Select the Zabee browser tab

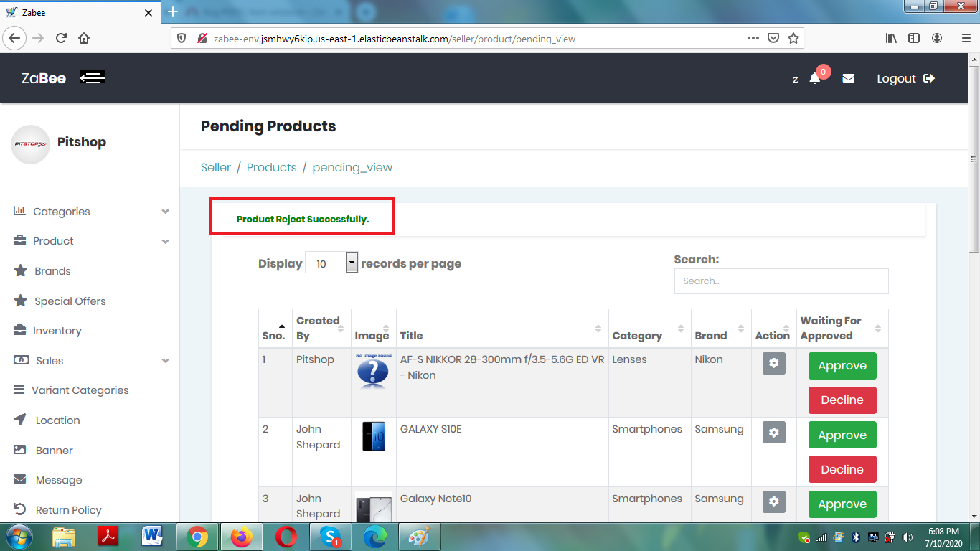click(x=80, y=13)
